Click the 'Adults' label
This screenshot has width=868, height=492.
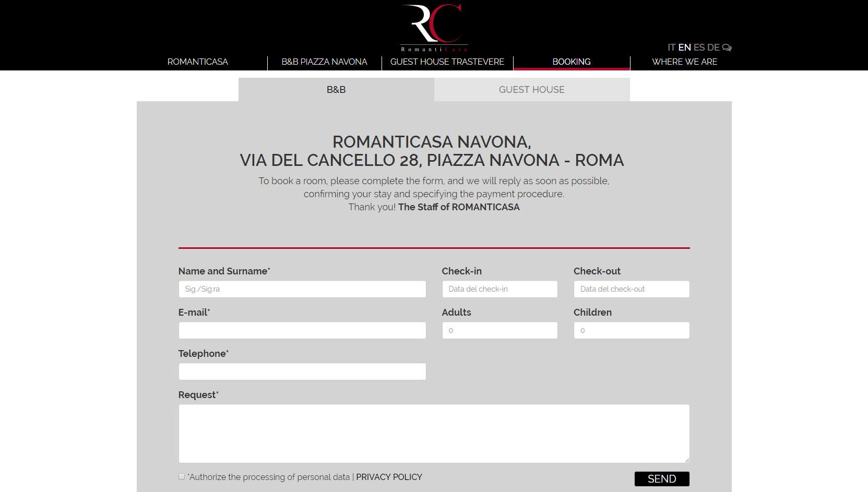tap(457, 313)
